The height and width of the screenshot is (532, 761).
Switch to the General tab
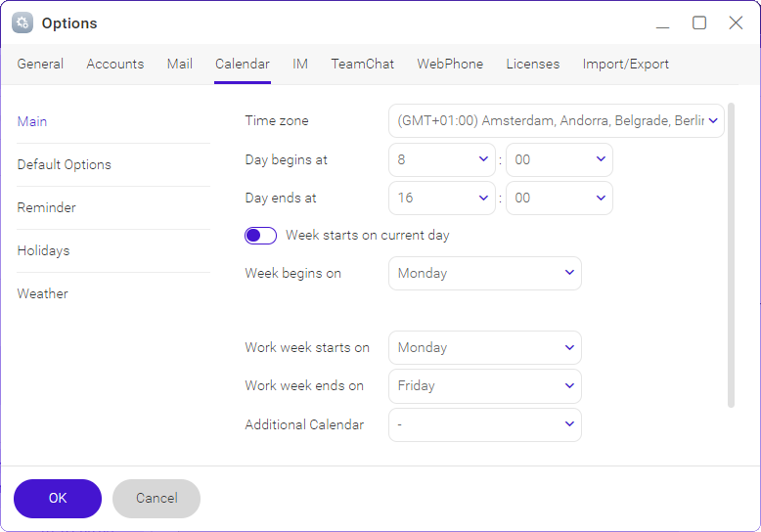coord(40,65)
